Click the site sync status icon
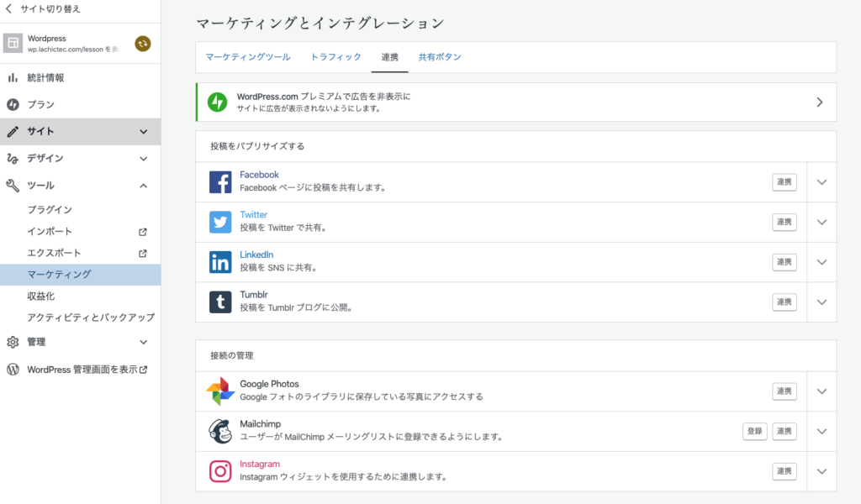The width and height of the screenshot is (861, 504). click(143, 44)
